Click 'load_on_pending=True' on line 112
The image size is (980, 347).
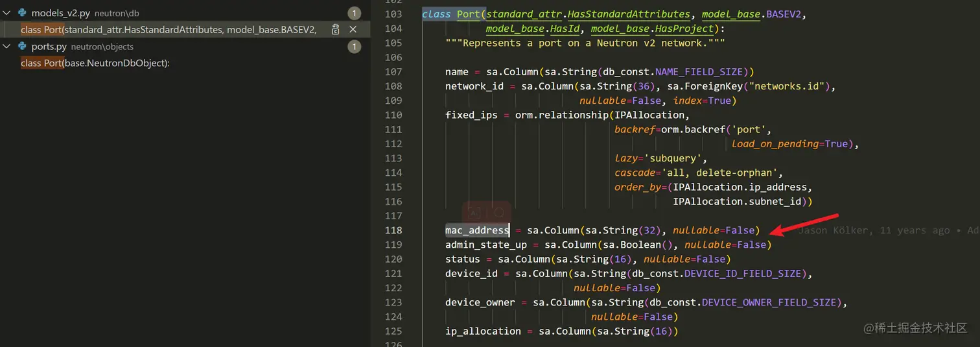[x=789, y=144]
